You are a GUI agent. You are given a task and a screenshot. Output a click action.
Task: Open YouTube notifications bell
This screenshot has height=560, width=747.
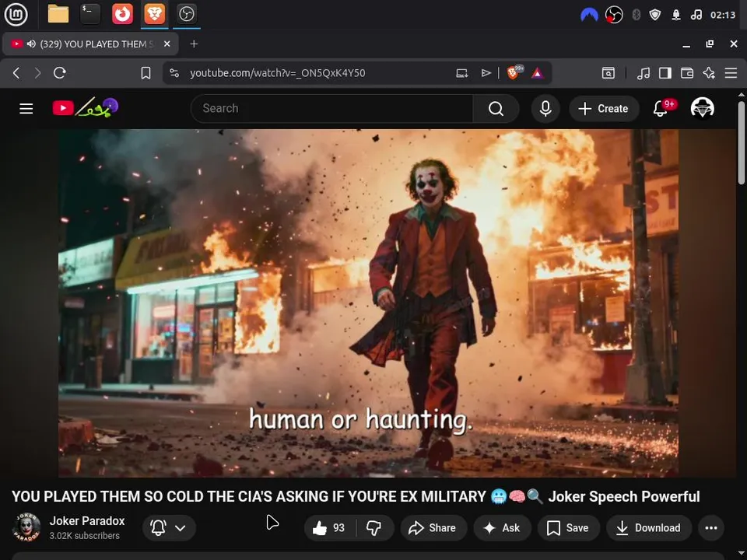pos(661,109)
